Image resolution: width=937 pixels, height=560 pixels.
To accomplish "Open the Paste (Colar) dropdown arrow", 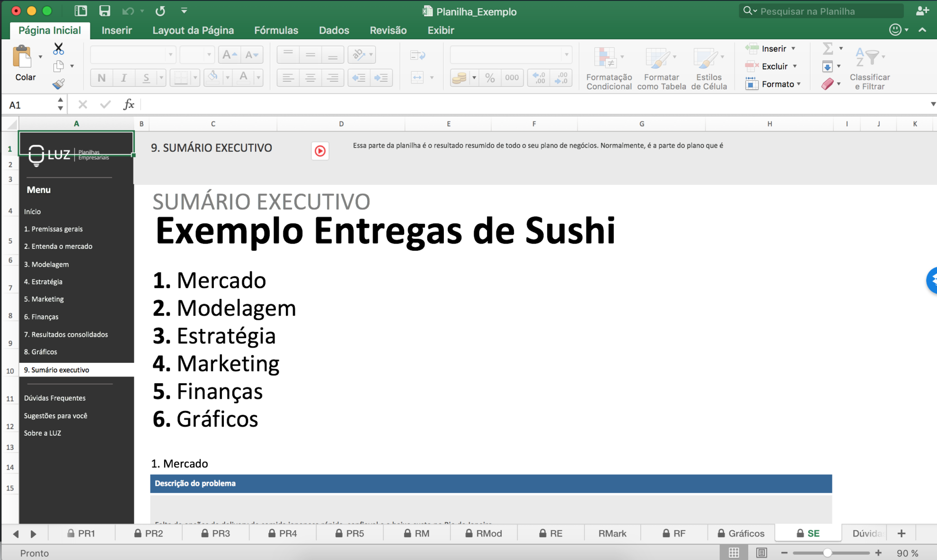I will 40,57.
